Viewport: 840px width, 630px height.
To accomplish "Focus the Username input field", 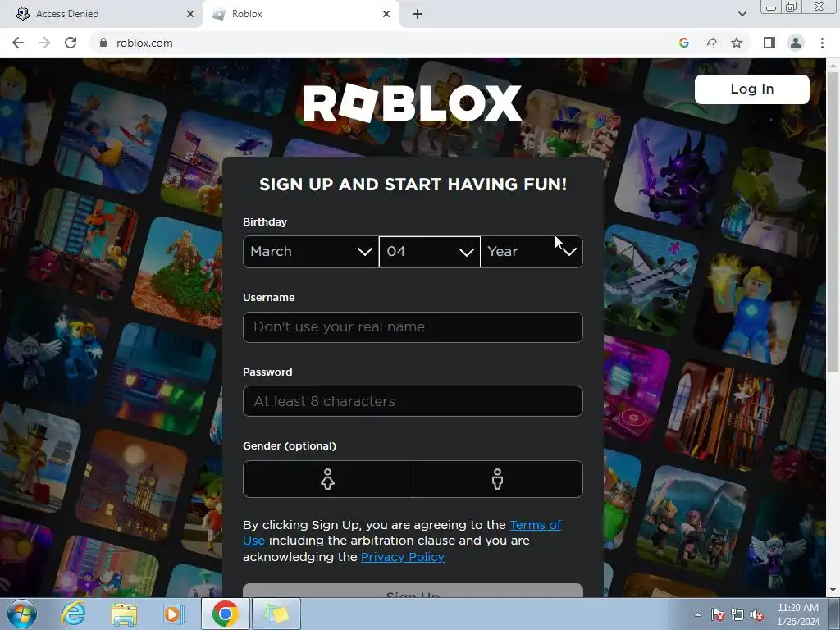I will tap(413, 326).
